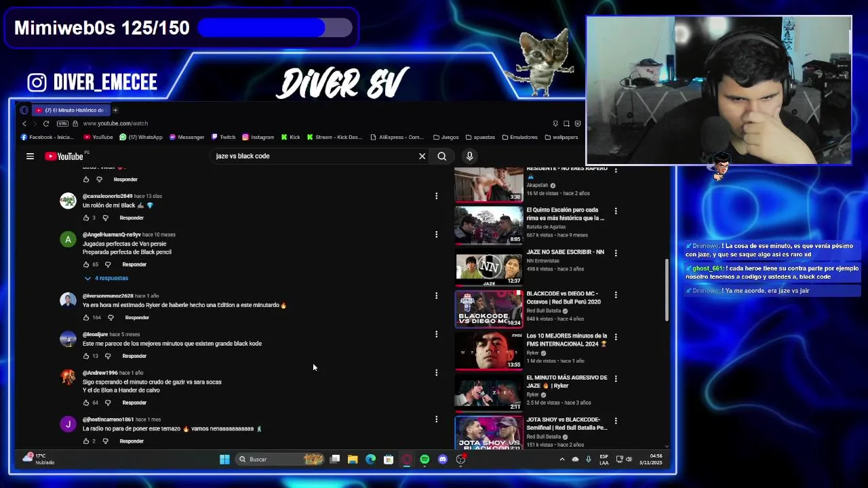This screenshot has width=868, height=488.
Task: Open the Juegos bookmark folder
Action: pyautogui.click(x=446, y=137)
